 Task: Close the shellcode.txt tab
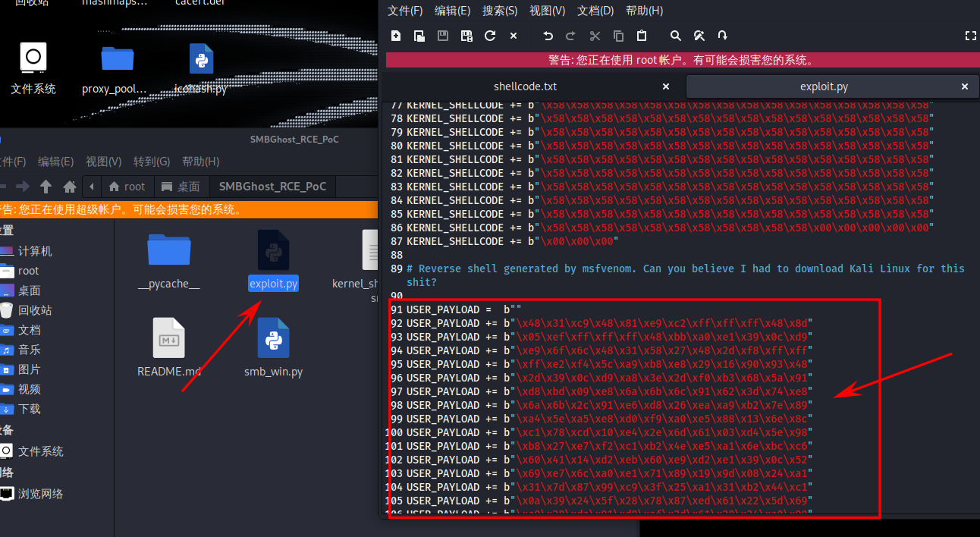pos(666,86)
